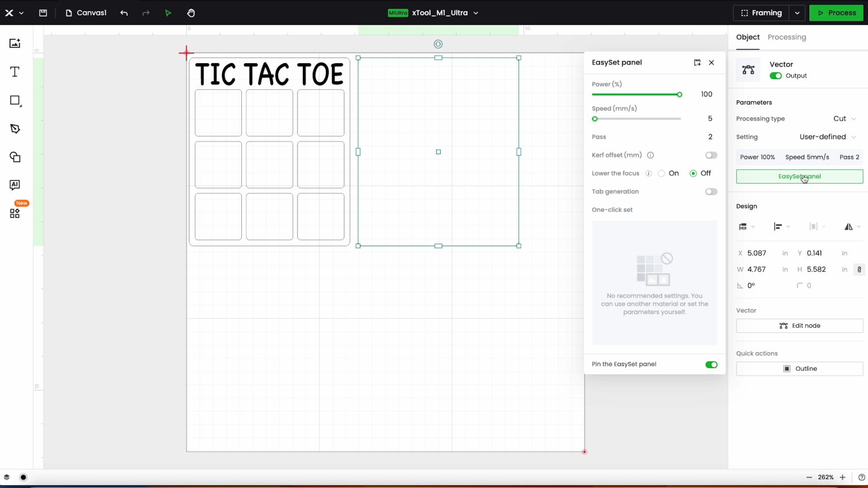Click the Insert Image tool
Screen dimensions: 868x488
pyautogui.click(x=15, y=43)
